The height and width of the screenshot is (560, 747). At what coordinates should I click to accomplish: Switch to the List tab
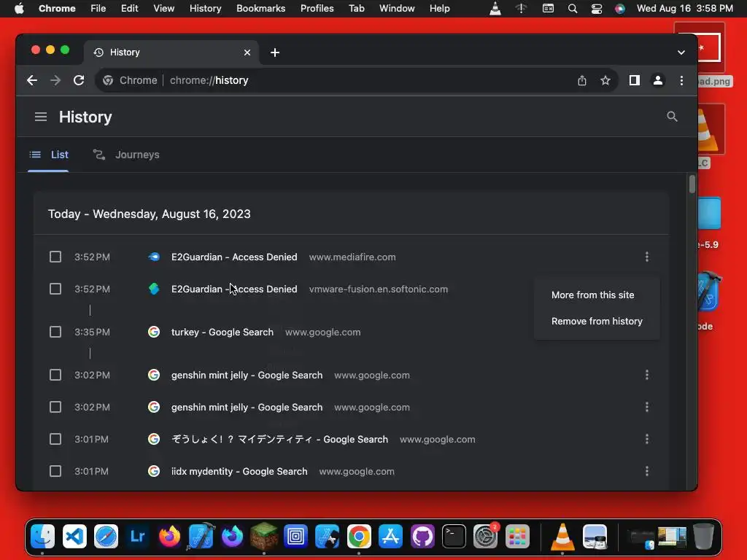click(x=49, y=155)
